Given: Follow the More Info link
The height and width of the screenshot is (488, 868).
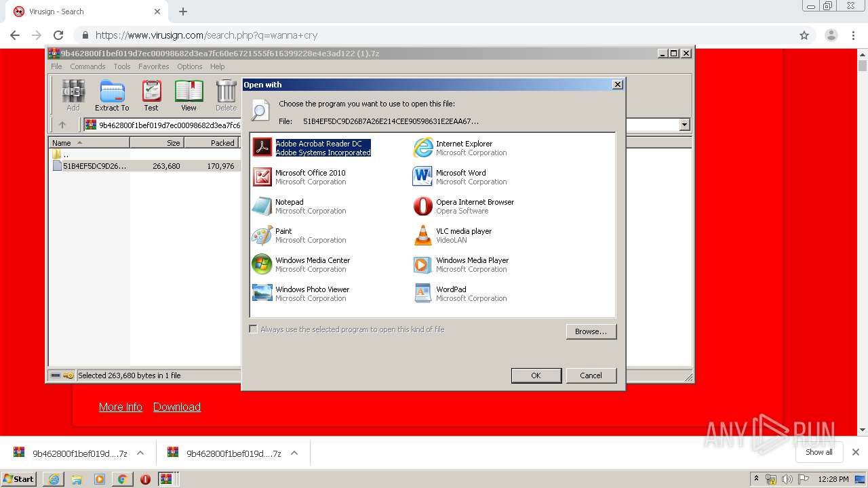Looking at the screenshot, I should tap(121, 407).
